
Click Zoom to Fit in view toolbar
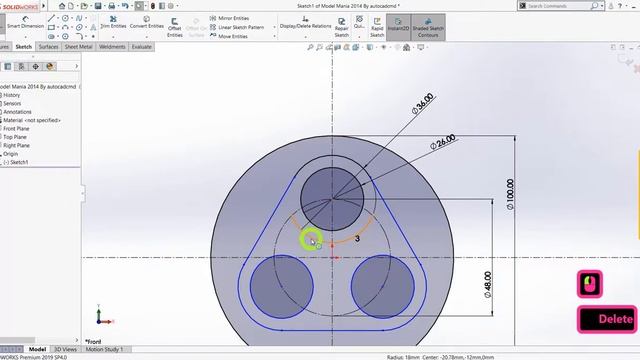coord(310,47)
